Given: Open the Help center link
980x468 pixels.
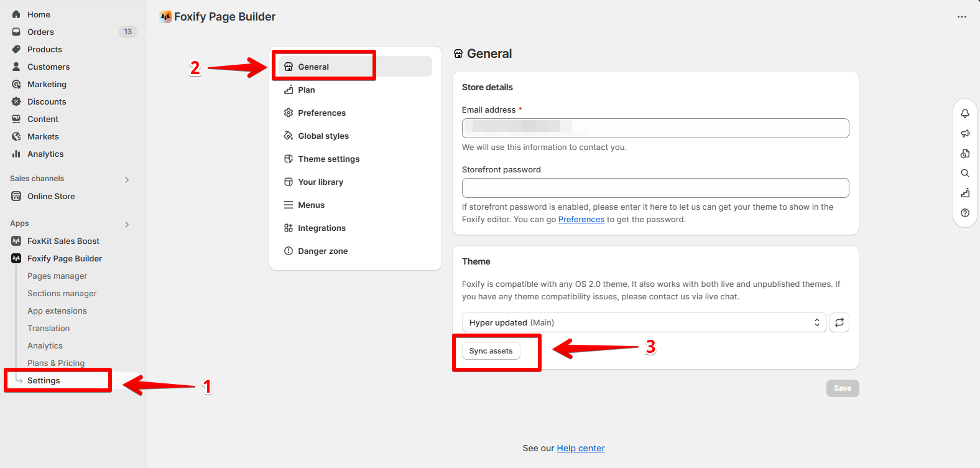Looking at the screenshot, I should pos(581,448).
